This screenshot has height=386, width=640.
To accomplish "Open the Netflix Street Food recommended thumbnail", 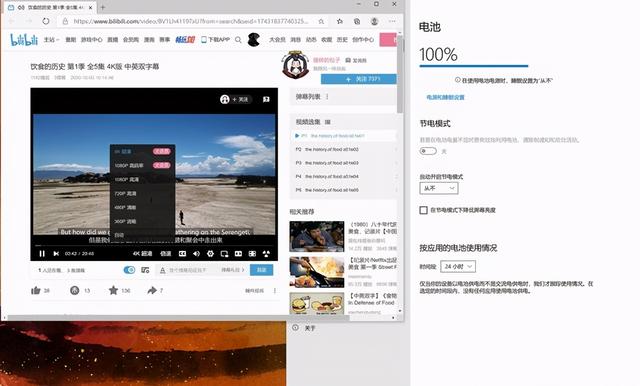I will click(317, 272).
